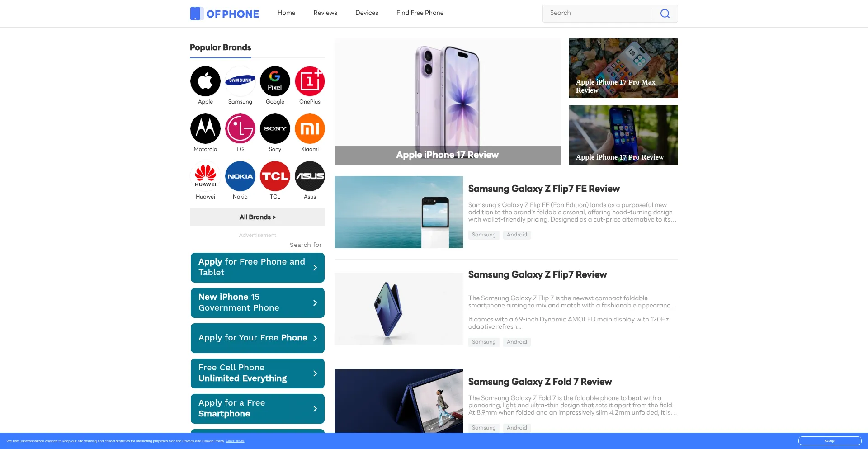The width and height of the screenshot is (868, 449).
Task: Open the Apple iPhone 17 Pro Max Review thumbnail
Action: (x=623, y=68)
